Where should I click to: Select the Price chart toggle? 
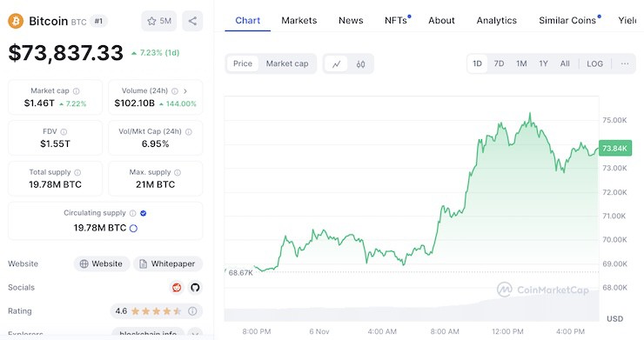click(243, 63)
